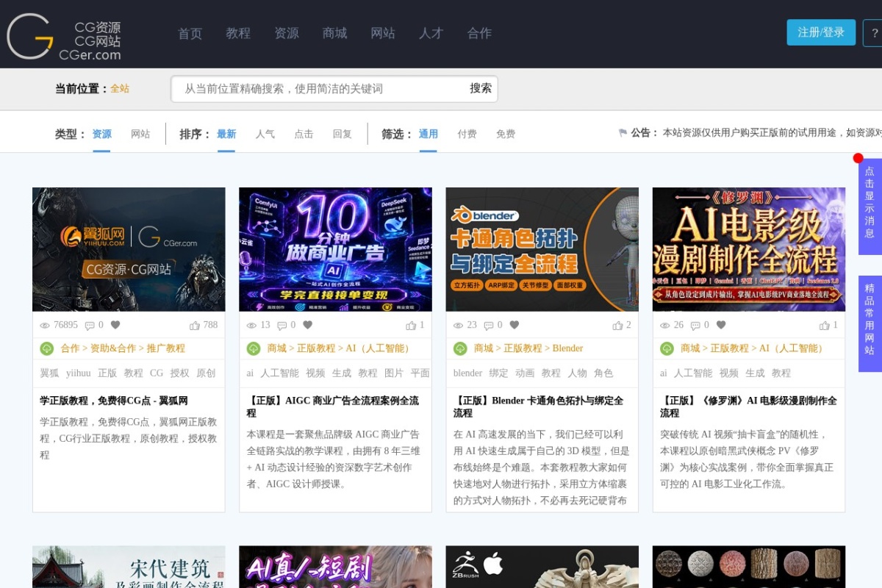Favorite the AIGC 商业广告 card with heart
This screenshot has width=882, height=588.
point(307,325)
